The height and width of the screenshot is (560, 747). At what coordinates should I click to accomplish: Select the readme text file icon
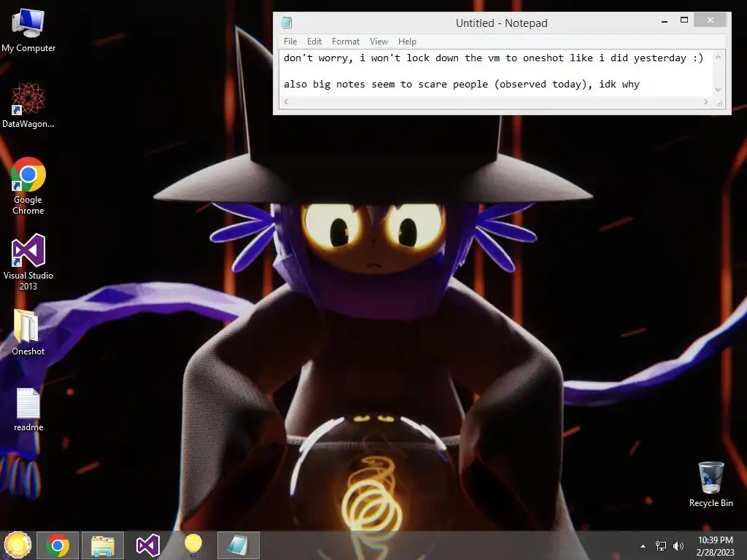tap(28, 410)
